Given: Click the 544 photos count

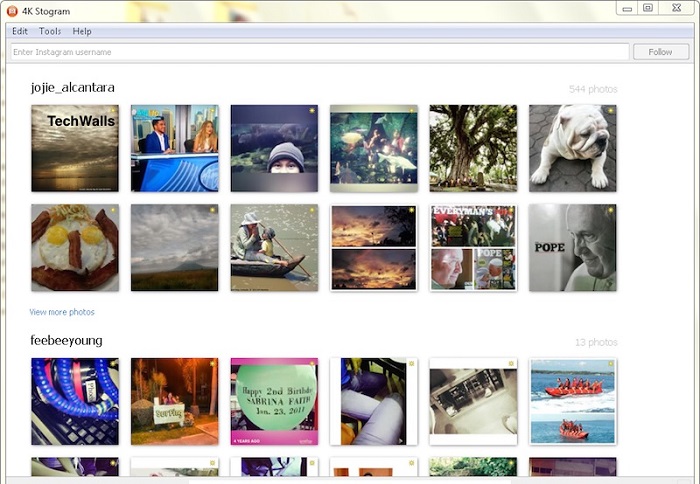Looking at the screenshot, I should tap(593, 89).
